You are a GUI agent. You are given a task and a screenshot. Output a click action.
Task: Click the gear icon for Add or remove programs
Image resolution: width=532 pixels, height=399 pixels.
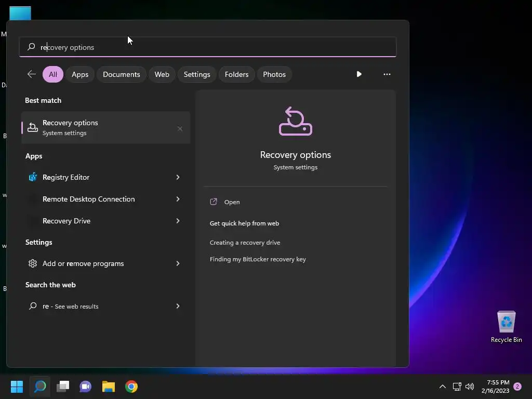(33, 263)
